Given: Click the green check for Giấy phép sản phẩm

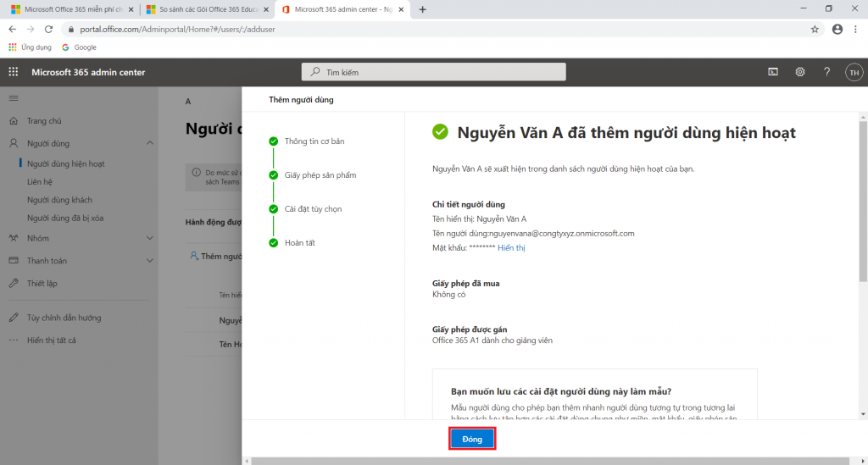Looking at the screenshot, I should (274, 175).
